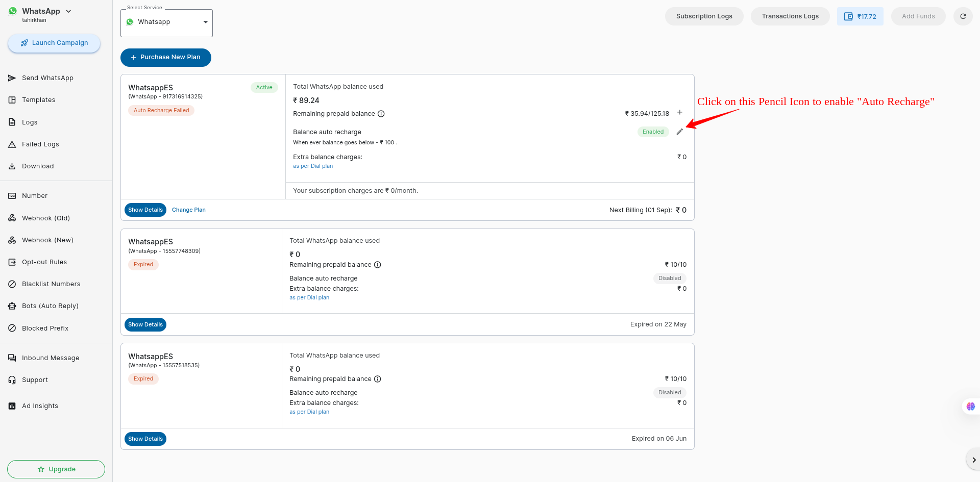Click Disabled badge in plan 15557748309
This screenshot has width=980, height=482.
click(x=670, y=278)
